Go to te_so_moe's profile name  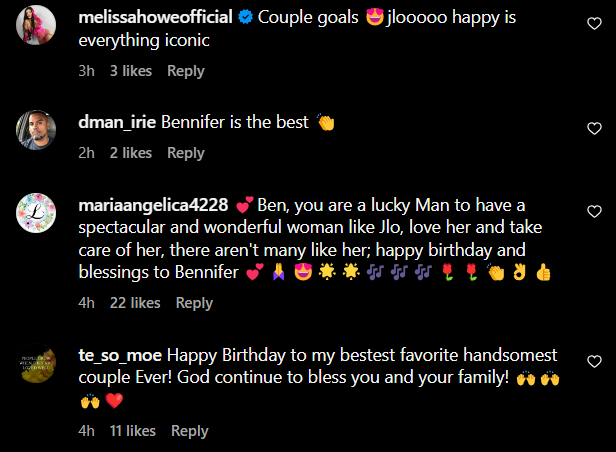point(120,355)
